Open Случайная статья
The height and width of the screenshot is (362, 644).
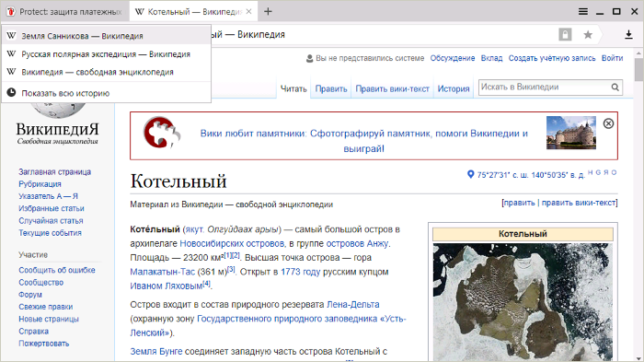click(51, 220)
